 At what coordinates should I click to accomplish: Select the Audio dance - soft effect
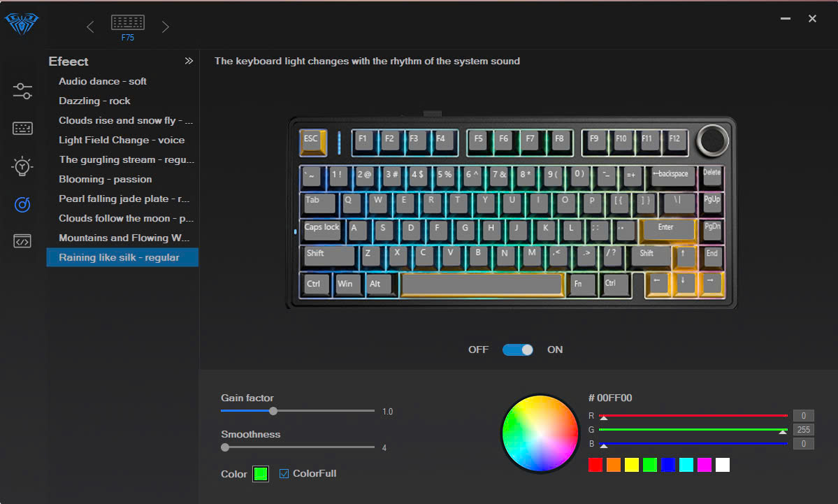[x=103, y=82]
